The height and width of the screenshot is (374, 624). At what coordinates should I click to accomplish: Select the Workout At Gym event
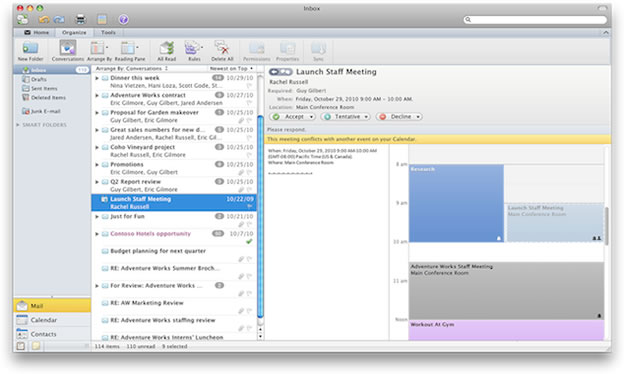[x=507, y=330]
